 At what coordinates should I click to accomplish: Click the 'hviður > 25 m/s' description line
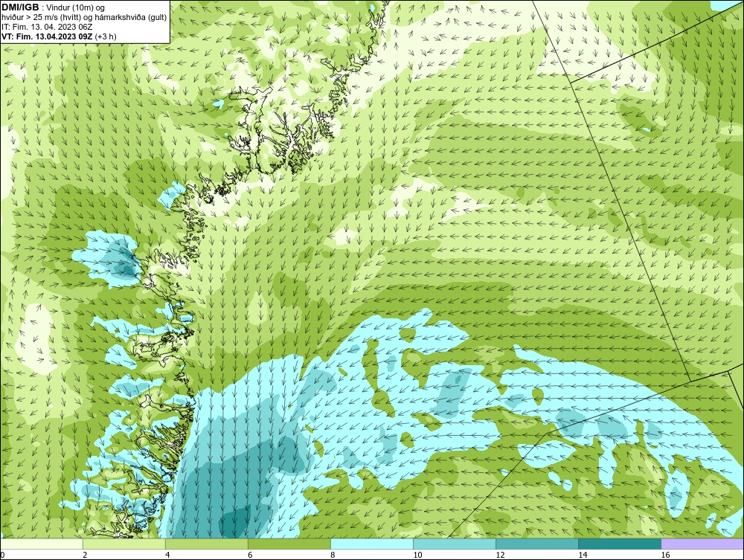tap(84, 17)
